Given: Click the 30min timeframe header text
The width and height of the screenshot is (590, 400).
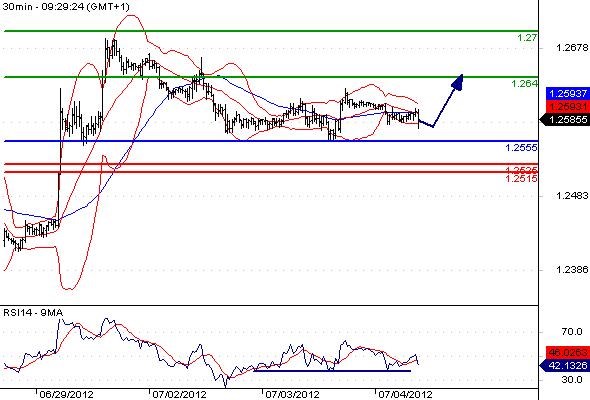Looking at the screenshot, I should click(65, 6).
